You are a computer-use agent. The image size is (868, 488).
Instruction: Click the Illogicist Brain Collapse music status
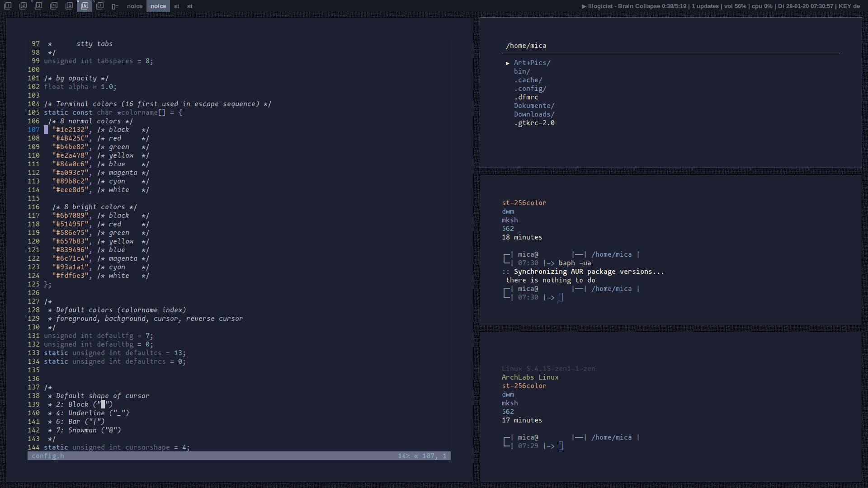click(634, 6)
